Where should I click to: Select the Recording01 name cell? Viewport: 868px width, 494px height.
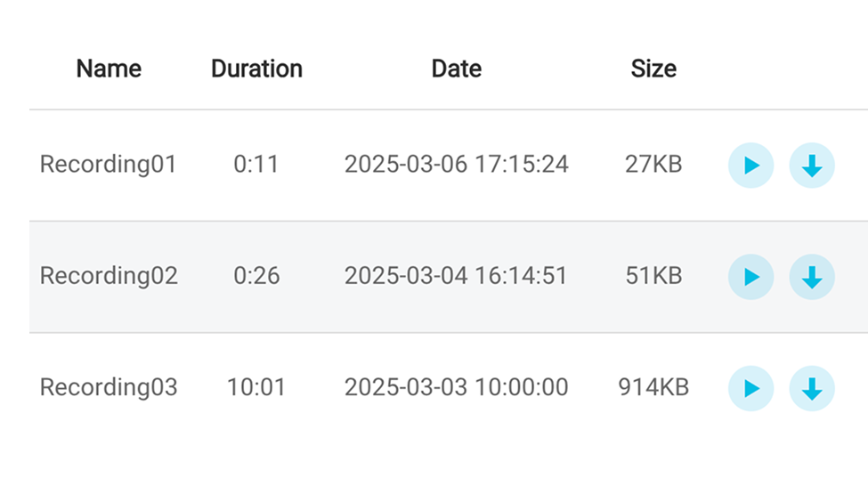(109, 165)
